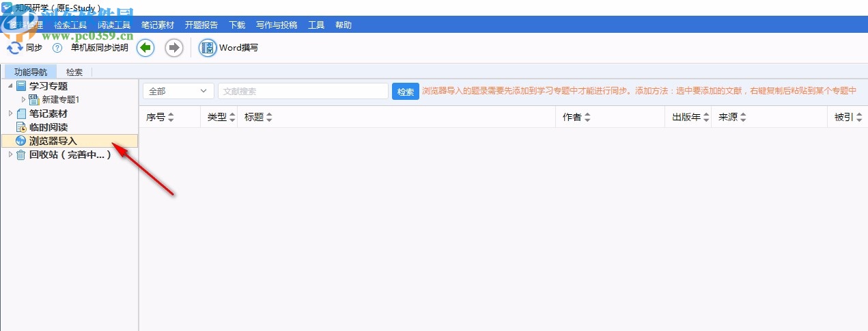Open the 下载 menu
Image resolution: width=868 pixels, height=331 pixels.
click(x=237, y=25)
